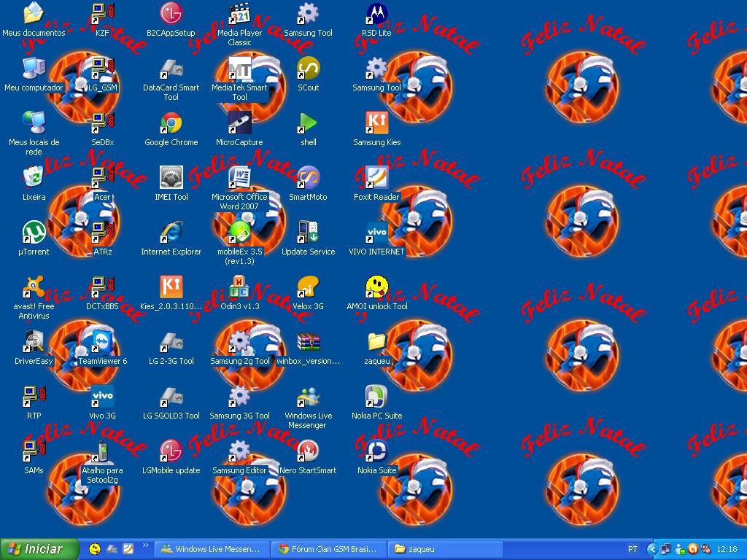Select the VIVO INTERNET desktop icon
The image size is (747, 560).
377,233
